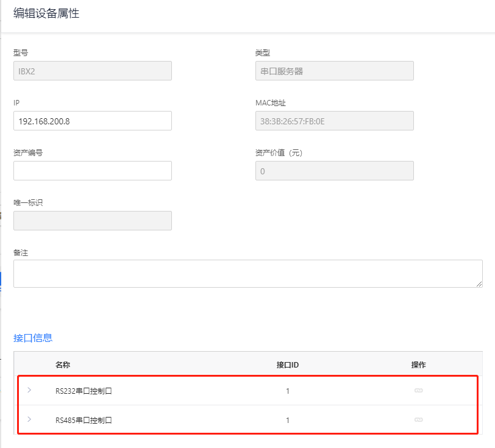This screenshot has height=448, width=495.
Task: Click the resize handle of the 备注 box
Action: tap(479, 284)
